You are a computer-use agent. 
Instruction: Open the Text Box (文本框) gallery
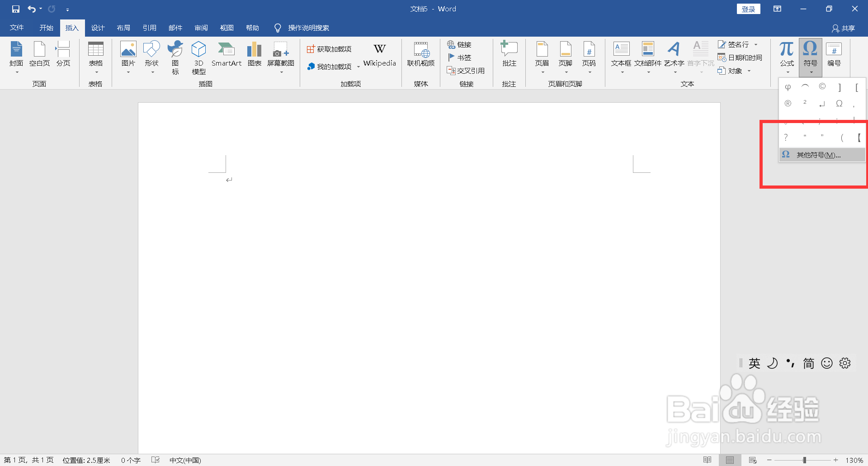point(621,57)
